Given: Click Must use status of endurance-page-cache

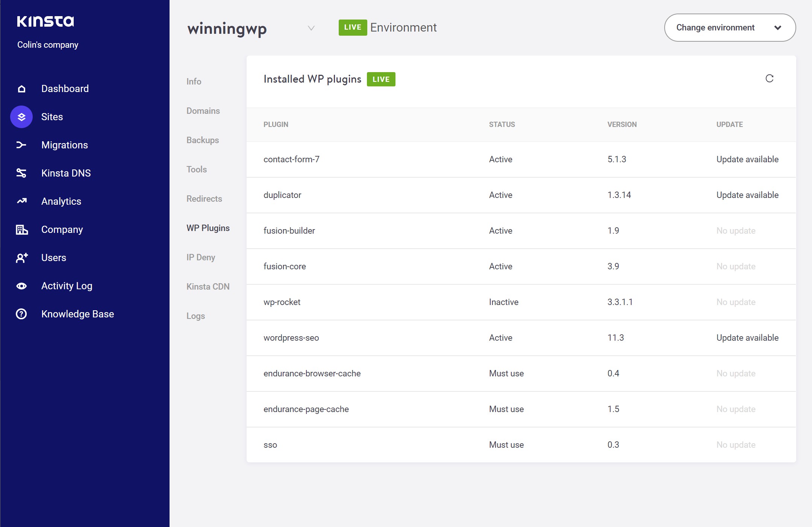Looking at the screenshot, I should (506, 409).
